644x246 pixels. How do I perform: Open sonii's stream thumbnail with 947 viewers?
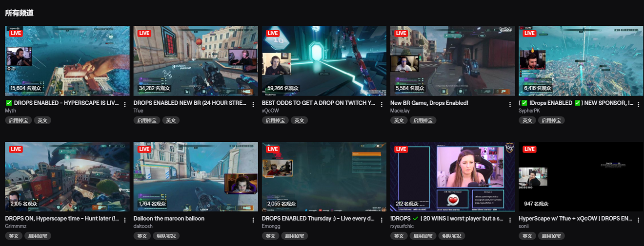(x=581, y=177)
